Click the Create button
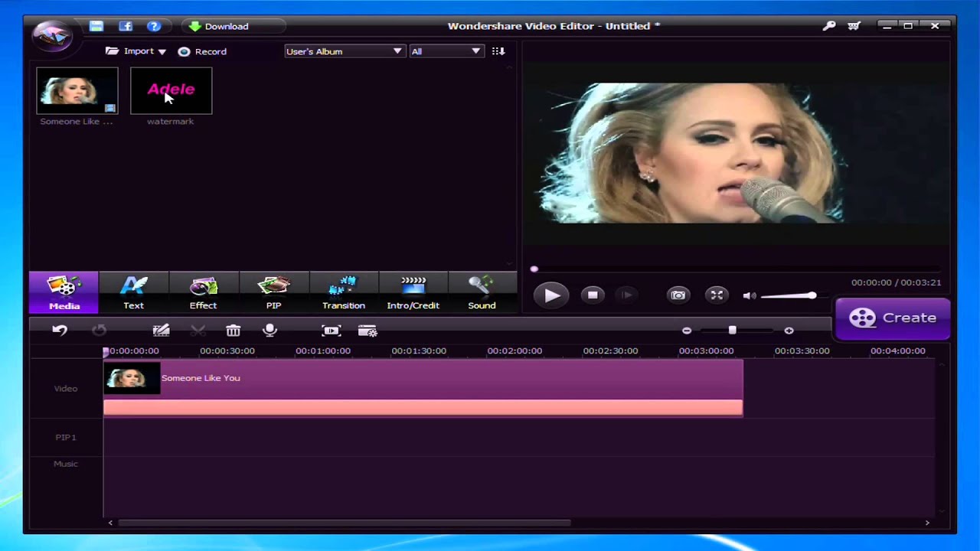Image resolution: width=980 pixels, height=551 pixels. pyautogui.click(x=893, y=318)
